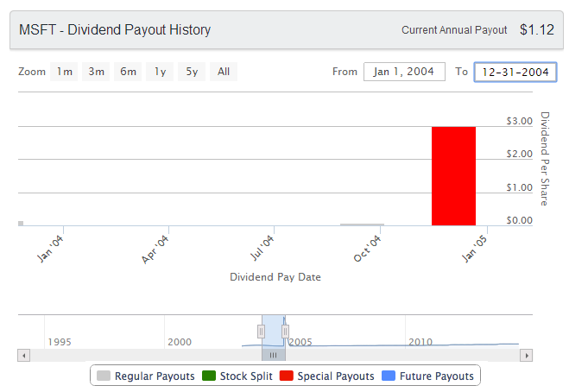Click the Current Annual Payout $1.12 value
569x392 pixels.
click(x=537, y=29)
